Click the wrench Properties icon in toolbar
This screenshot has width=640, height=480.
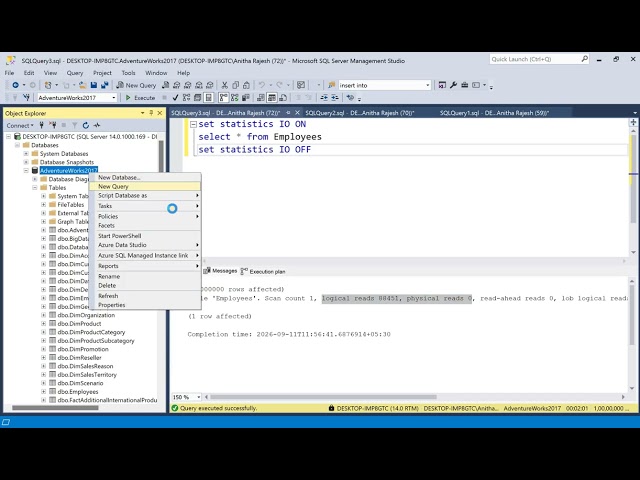click(453, 85)
